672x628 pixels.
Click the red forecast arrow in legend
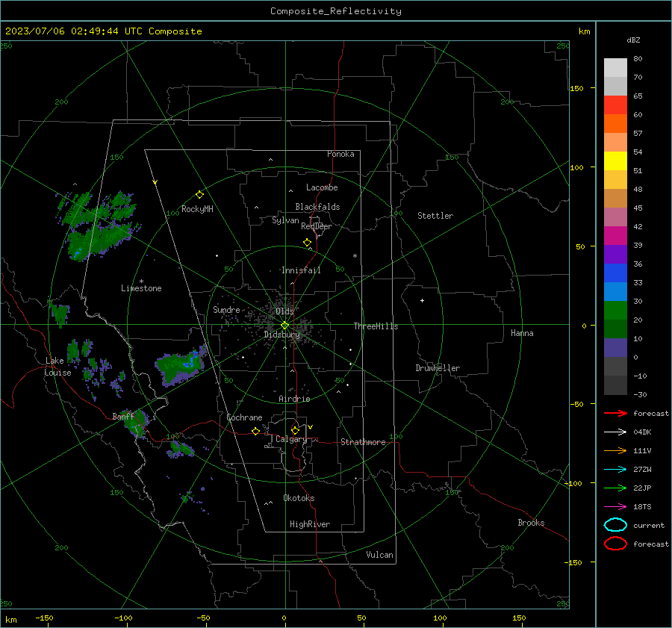[x=615, y=413]
